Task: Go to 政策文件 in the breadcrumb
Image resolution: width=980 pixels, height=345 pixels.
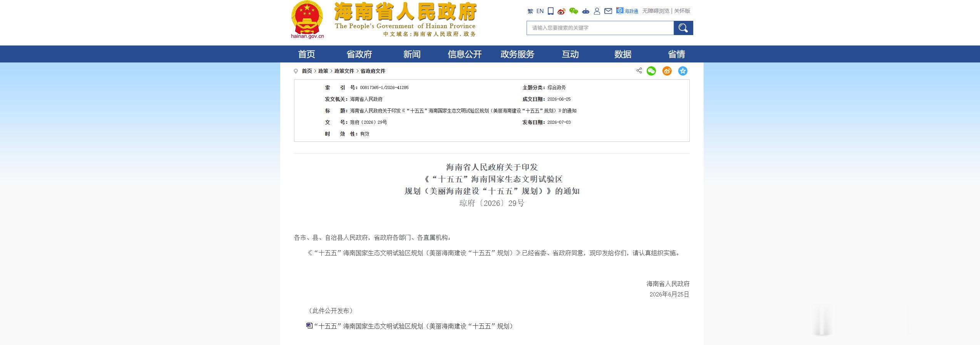Action: (x=344, y=71)
